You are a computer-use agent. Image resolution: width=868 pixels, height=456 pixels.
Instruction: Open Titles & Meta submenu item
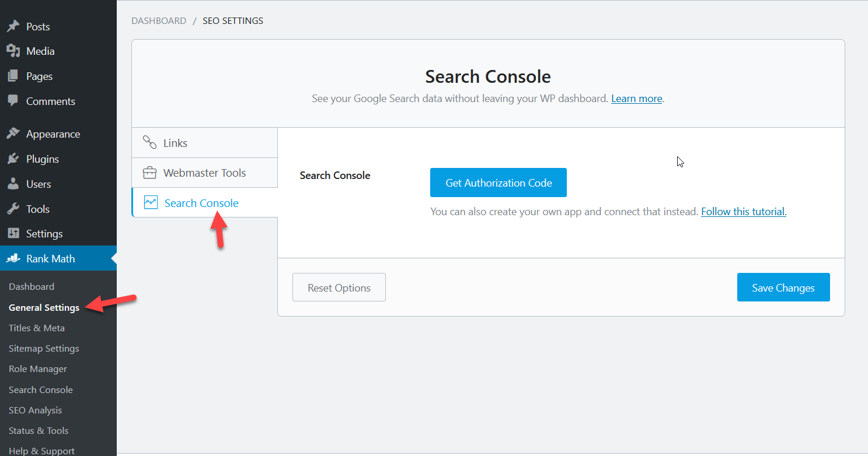click(37, 328)
